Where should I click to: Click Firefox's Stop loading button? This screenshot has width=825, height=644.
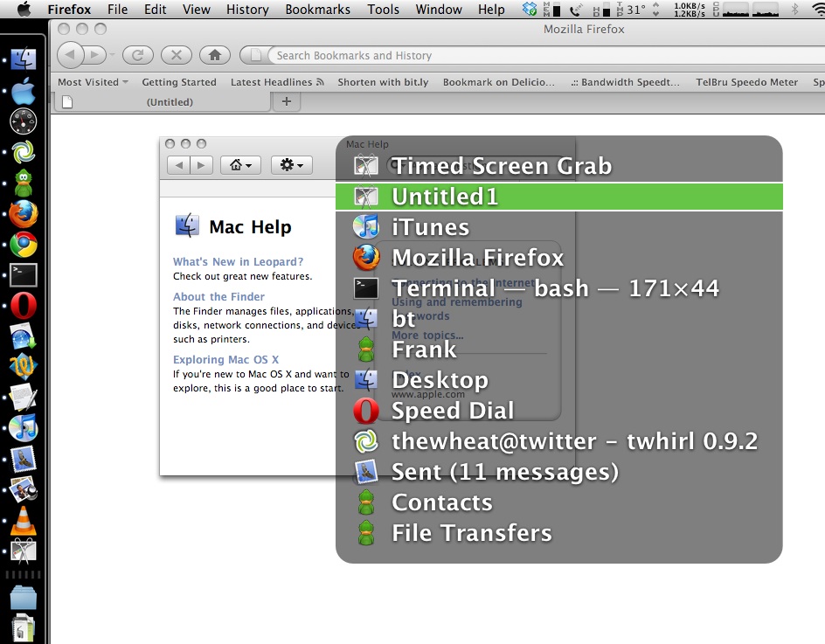click(x=176, y=55)
